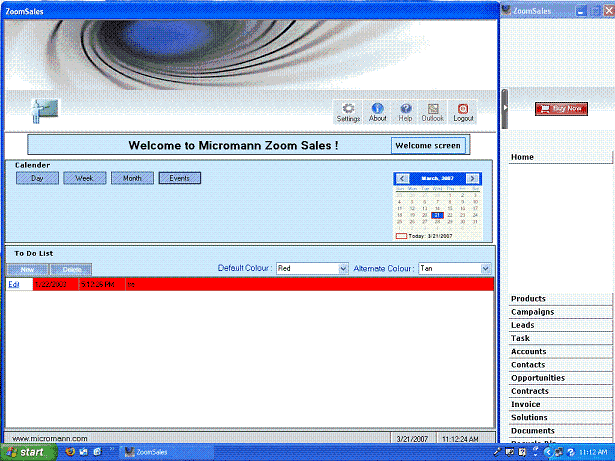Viewport: 615px width, 461px height.
Task: Open Leads in side menu
Action: coord(560,325)
